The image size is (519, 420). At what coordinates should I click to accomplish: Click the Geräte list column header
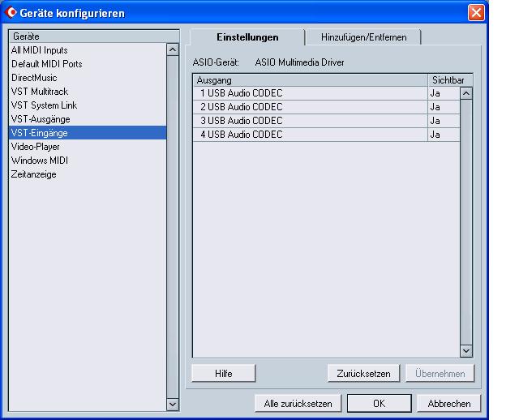94,36
